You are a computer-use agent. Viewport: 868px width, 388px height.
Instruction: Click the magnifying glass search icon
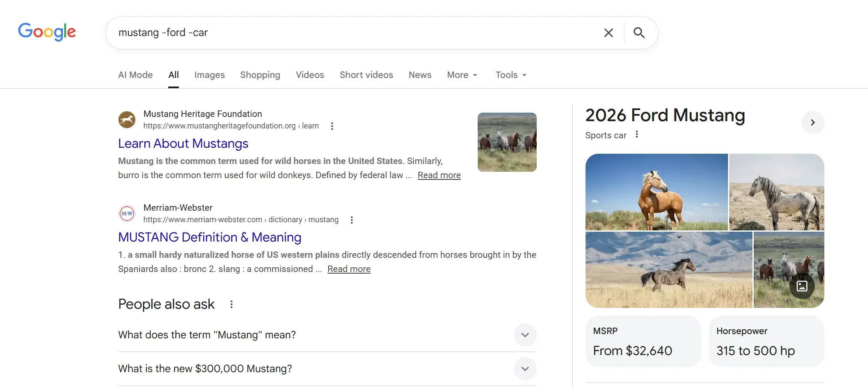pos(639,33)
